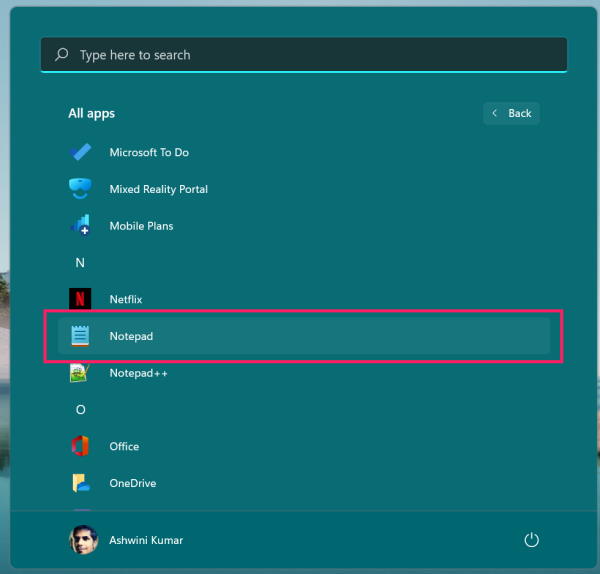Image resolution: width=600 pixels, height=574 pixels.
Task: Click the Mixed Reality Portal headset icon
Action: 80,188
